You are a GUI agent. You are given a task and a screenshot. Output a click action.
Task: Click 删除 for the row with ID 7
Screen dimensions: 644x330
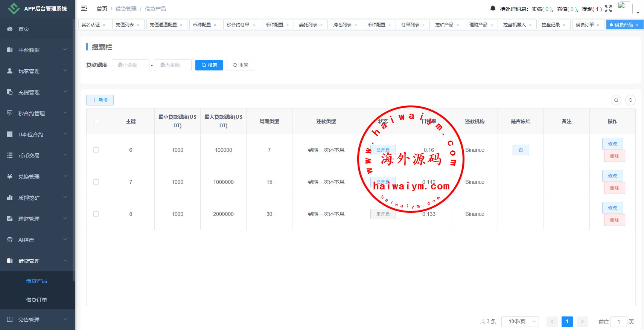[x=614, y=188]
